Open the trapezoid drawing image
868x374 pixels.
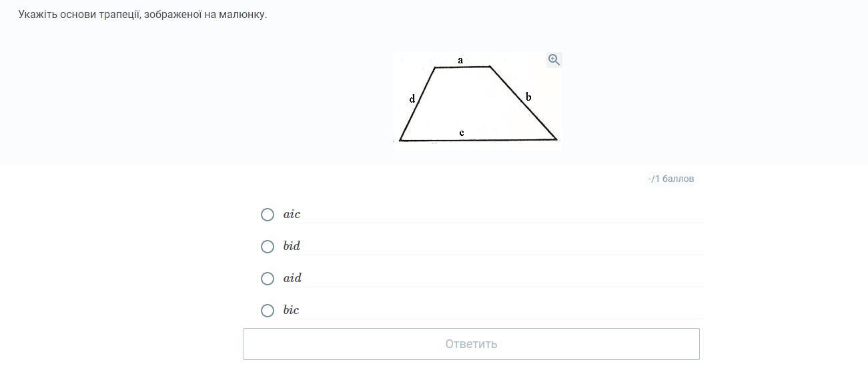[477, 99]
